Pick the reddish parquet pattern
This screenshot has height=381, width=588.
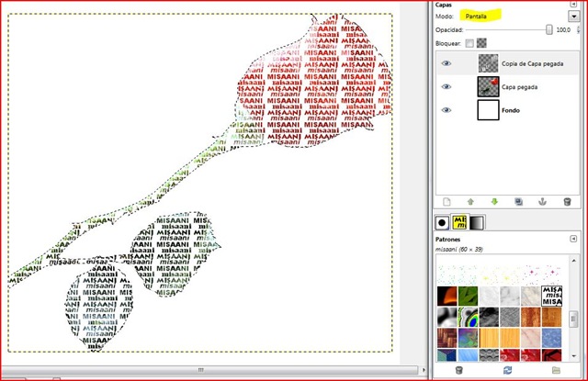tap(447, 338)
